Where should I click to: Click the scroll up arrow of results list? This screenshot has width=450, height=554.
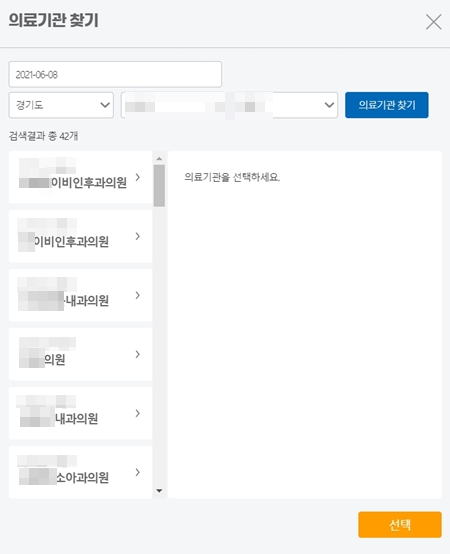point(159,159)
